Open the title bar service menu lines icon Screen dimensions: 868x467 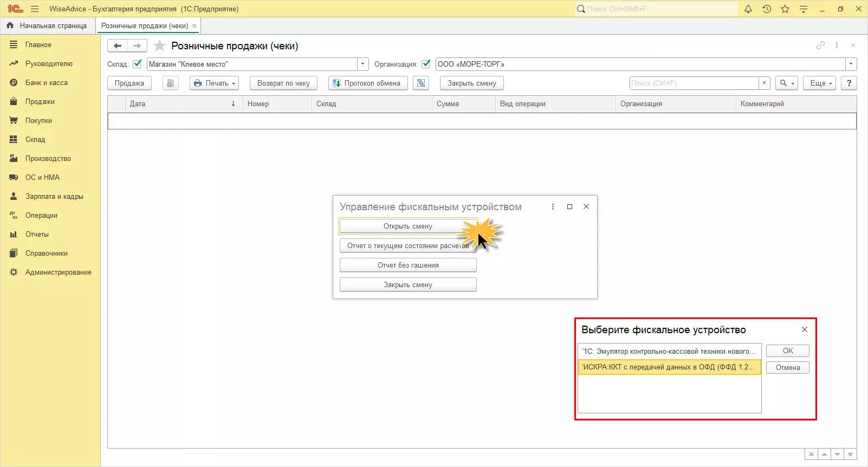pos(804,9)
